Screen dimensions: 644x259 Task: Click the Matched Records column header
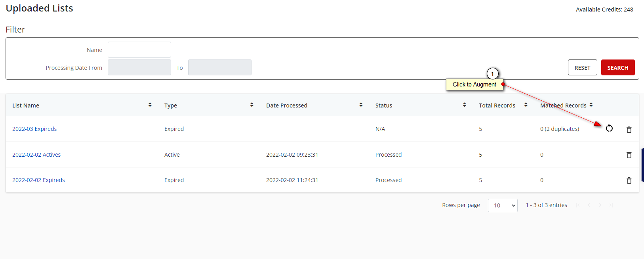tap(563, 106)
